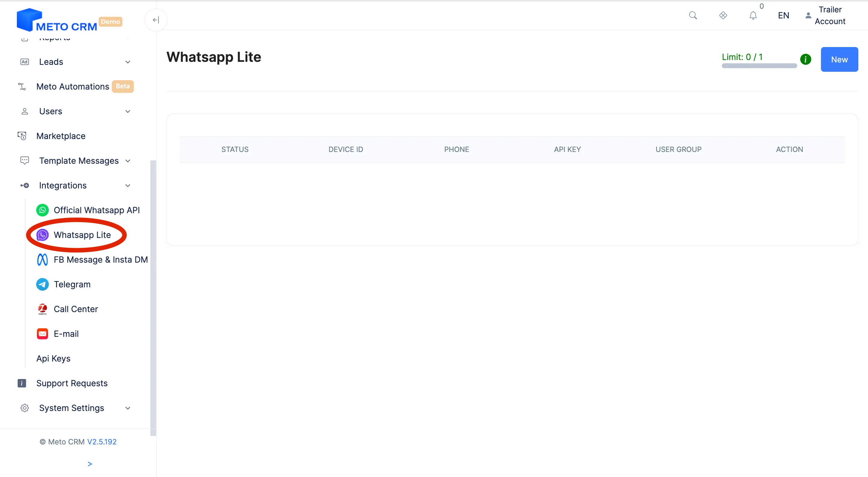This screenshot has height=477, width=868.
Task: Click the Limit: 0 / 1 text
Action: point(742,57)
